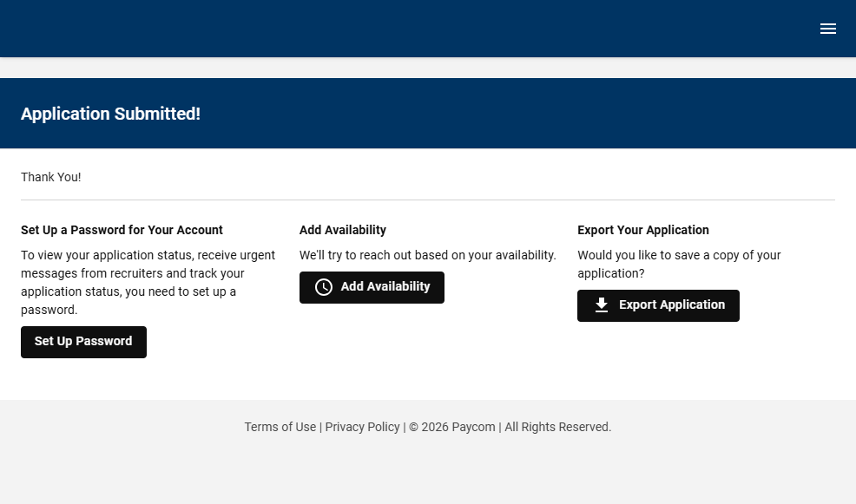Click the "All Rights Reserved." footer text
The width and height of the screenshot is (856, 504).
[x=557, y=427]
